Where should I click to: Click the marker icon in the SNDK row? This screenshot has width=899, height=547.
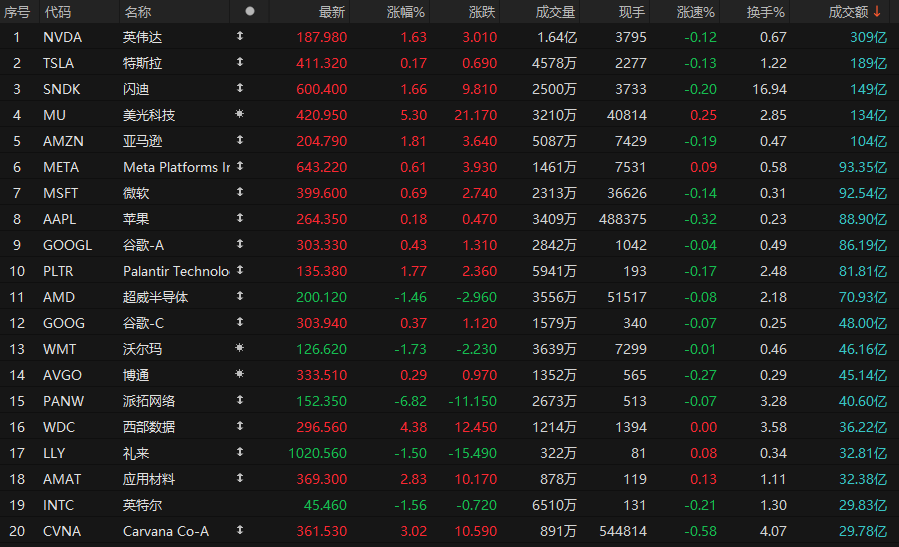click(x=240, y=88)
